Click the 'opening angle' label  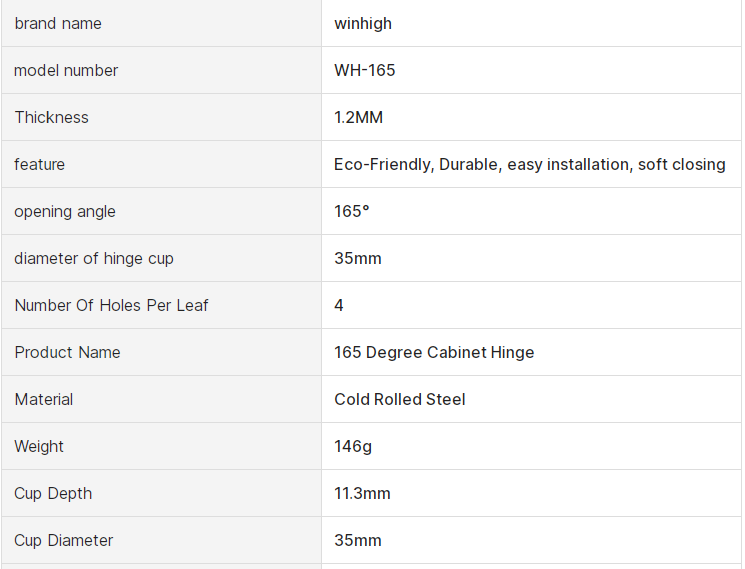click(x=65, y=211)
